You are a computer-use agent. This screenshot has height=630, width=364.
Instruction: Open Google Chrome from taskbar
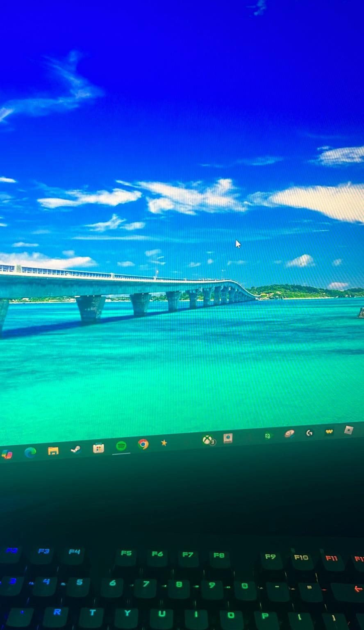pyautogui.click(x=143, y=444)
